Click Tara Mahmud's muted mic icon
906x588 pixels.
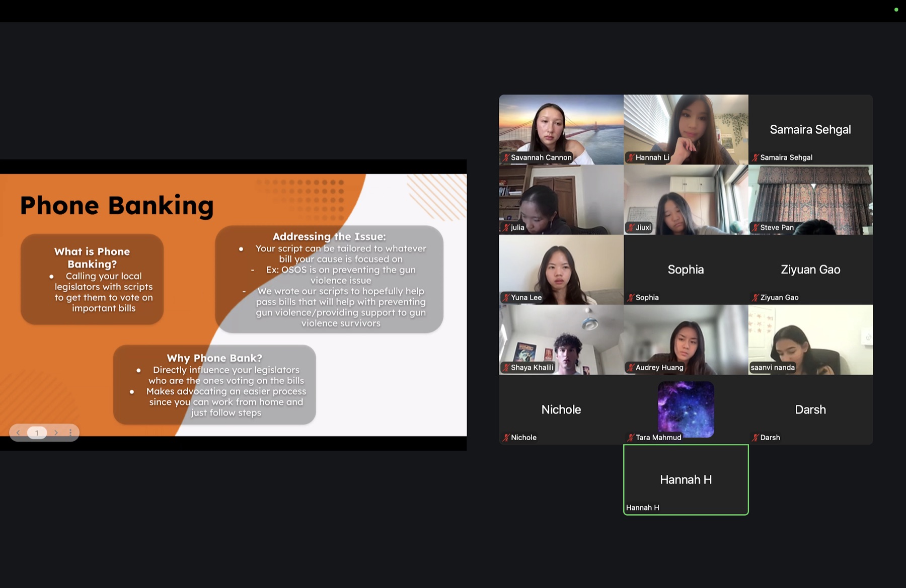point(630,438)
